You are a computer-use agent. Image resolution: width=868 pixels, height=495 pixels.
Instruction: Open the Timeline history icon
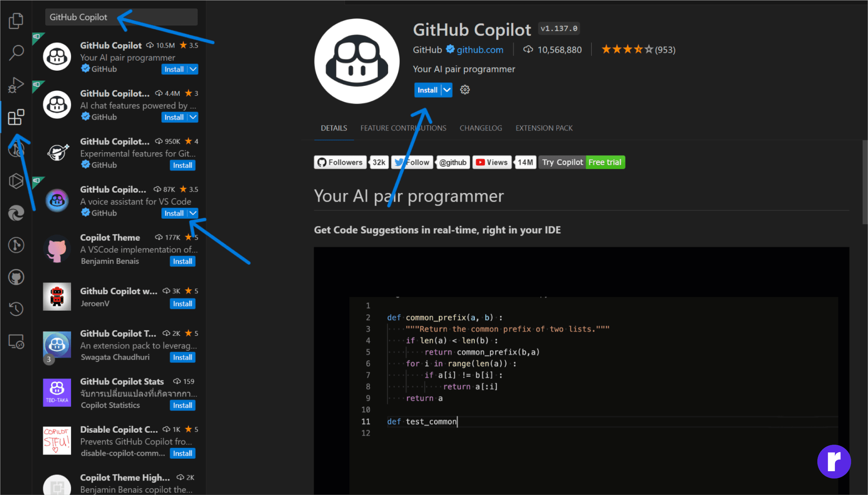pyautogui.click(x=16, y=309)
